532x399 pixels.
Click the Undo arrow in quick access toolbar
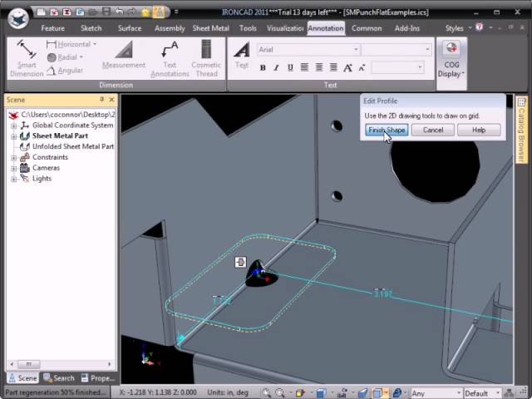119,12
